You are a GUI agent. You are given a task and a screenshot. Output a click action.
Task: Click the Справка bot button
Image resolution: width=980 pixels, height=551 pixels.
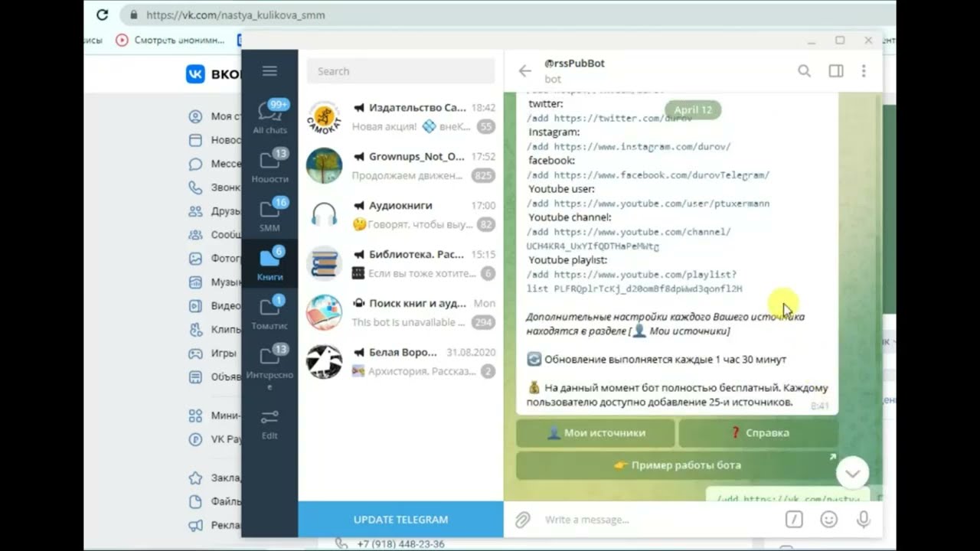(758, 433)
